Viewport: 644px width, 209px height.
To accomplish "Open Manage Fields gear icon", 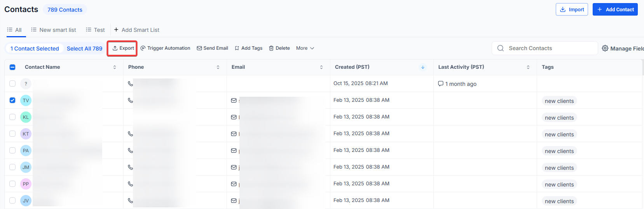I will click(605, 48).
